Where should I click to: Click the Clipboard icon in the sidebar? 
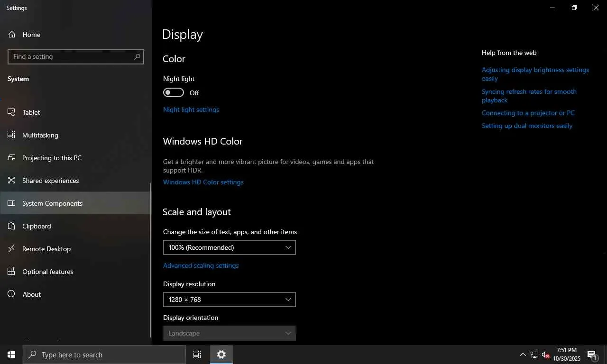tap(12, 226)
